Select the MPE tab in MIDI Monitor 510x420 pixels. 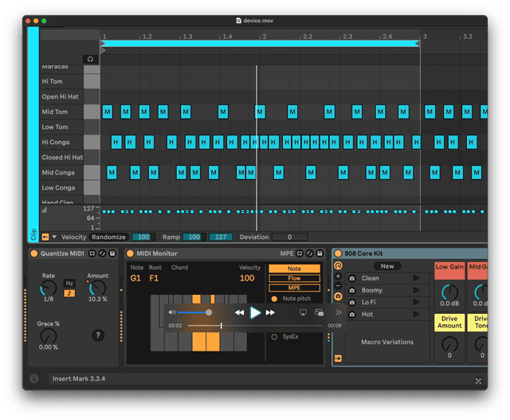294,288
